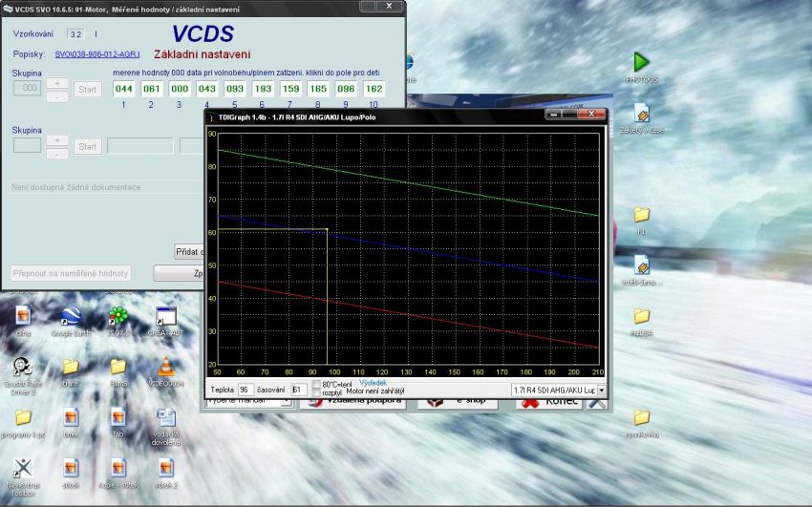Click the 'Vzdálená podpora' button behind TDIGraph

[353, 401]
